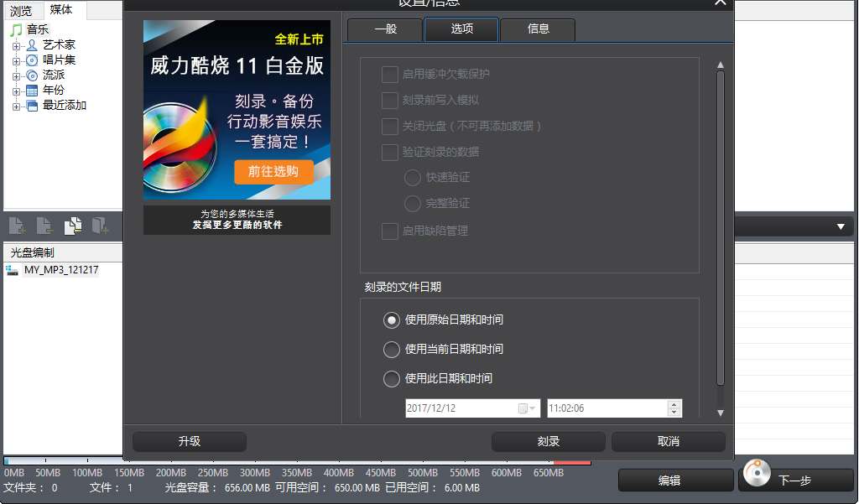Click the time field showing 11:02:06
The image size is (859, 504).
pos(615,408)
